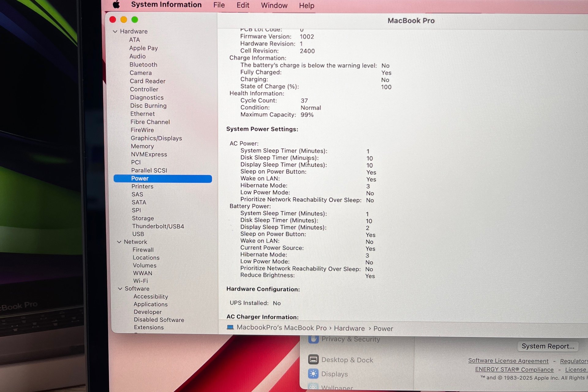Select Bluetooth in the sidebar
588x392 pixels.
point(143,65)
